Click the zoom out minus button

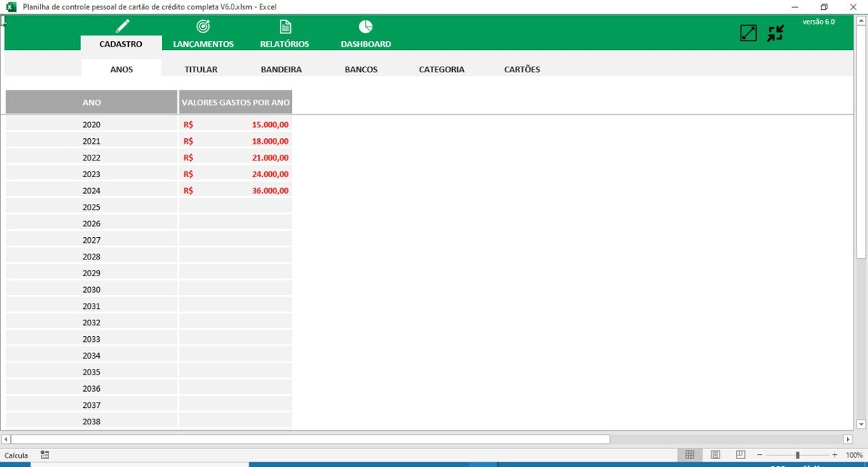(759, 455)
